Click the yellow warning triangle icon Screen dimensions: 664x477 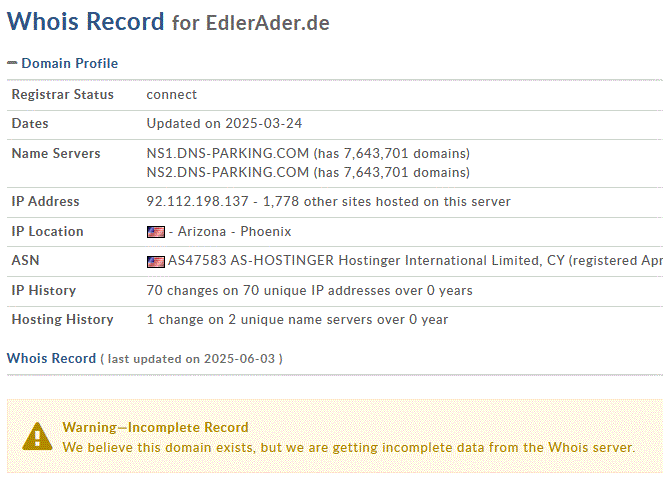tap(38, 436)
